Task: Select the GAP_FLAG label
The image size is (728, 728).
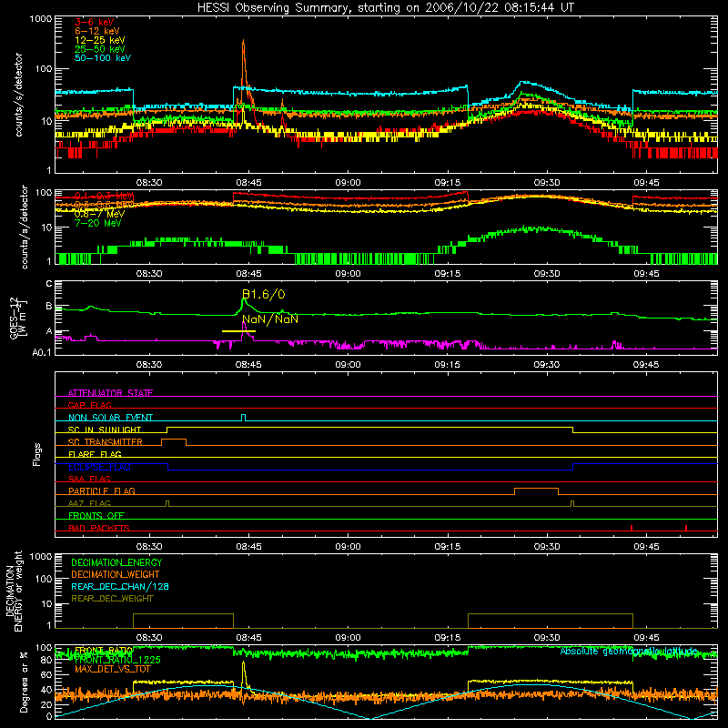Action: click(x=89, y=405)
